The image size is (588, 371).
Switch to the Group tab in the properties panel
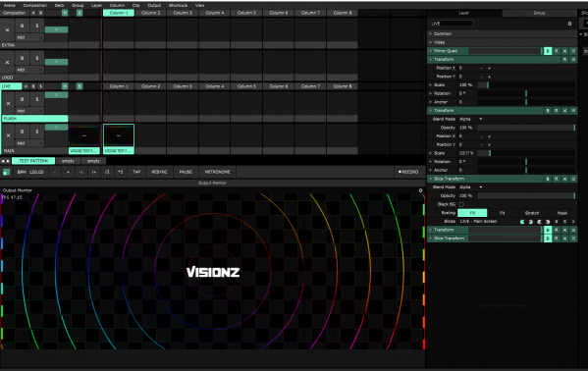pos(539,13)
